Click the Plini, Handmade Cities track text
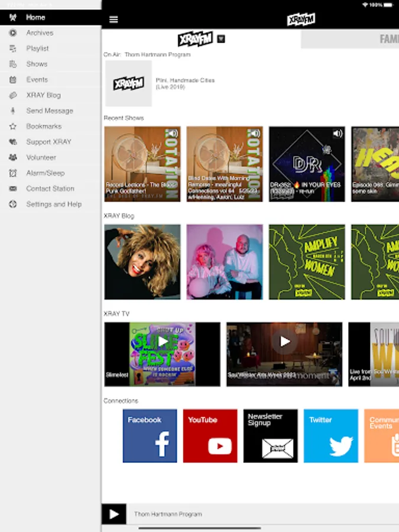399x532 pixels. coord(185,83)
